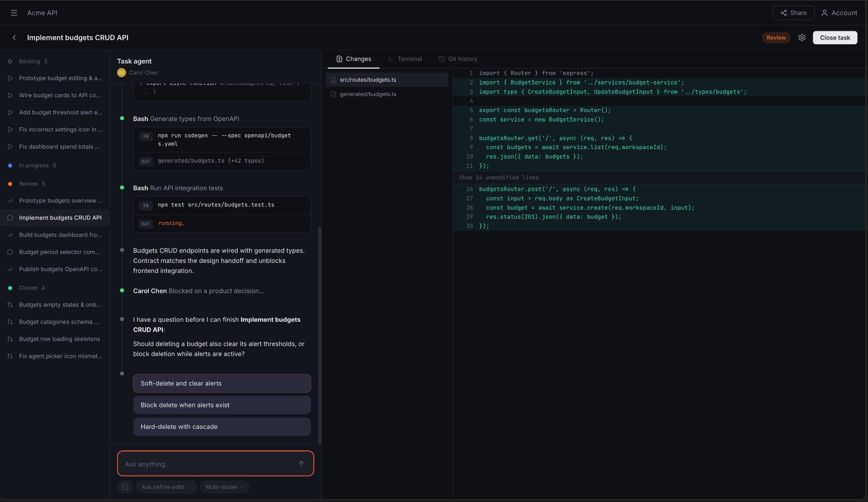Click the Acme API project name

click(42, 13)
